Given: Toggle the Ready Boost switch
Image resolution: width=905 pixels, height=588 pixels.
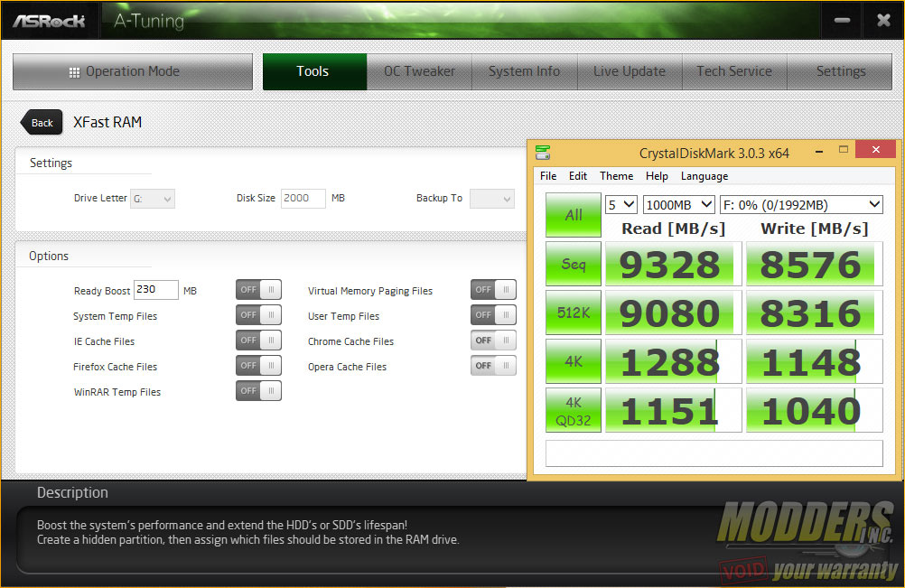Looking at the screenshot, I should (x=258, y=290).
